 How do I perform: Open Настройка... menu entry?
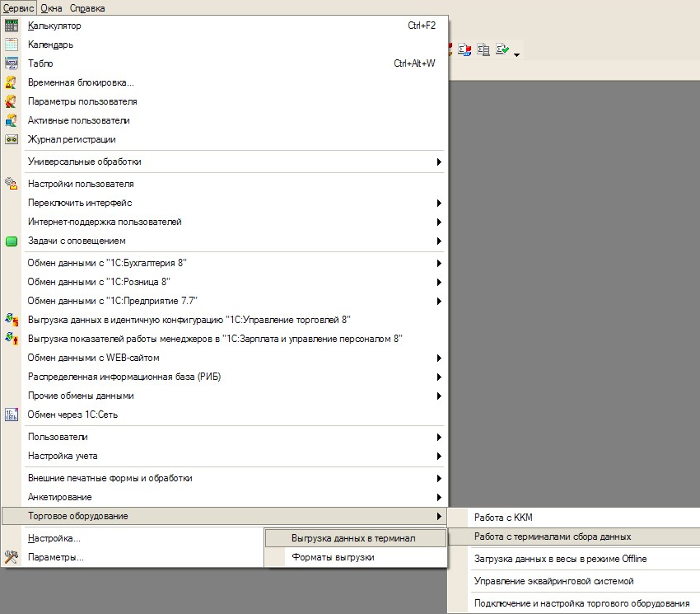click(x=133, y=538)
